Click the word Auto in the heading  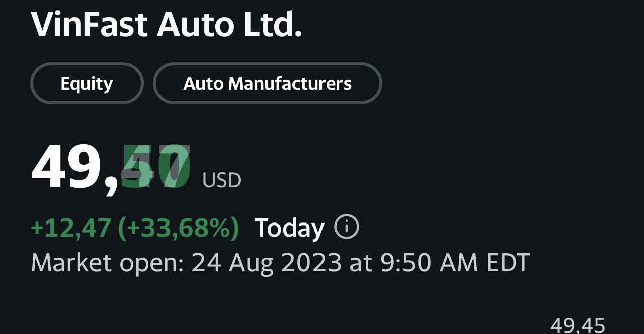point(196,24)
